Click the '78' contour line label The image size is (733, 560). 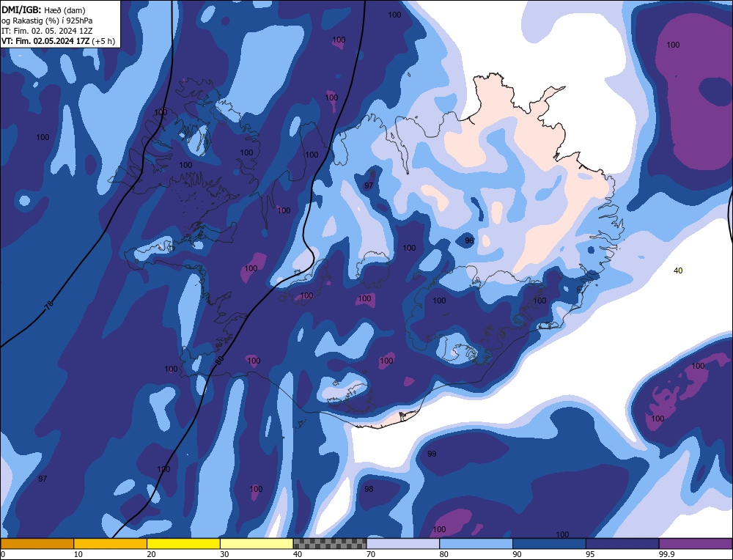(48, 305)
